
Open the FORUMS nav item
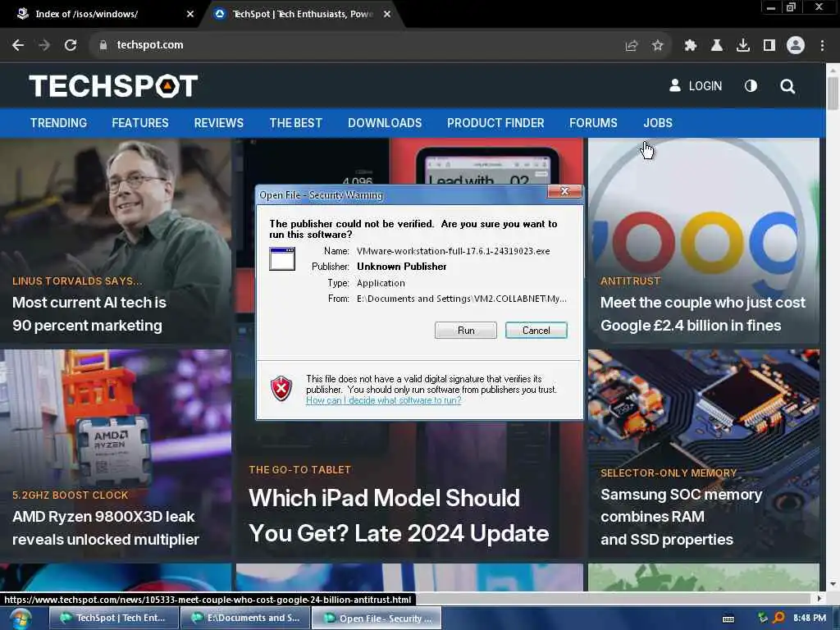593,123
